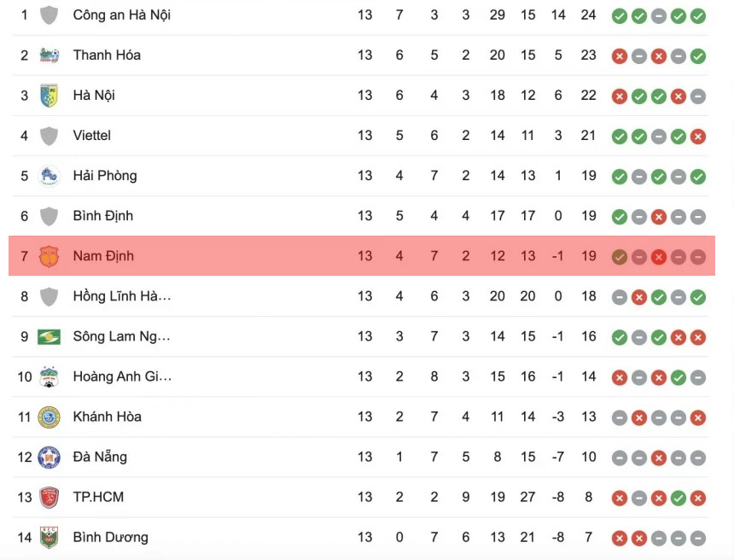Click the Hà Nội team logo
Image resolution: width=734 pixels, height=560 pixels.
[x=50, y=96]
